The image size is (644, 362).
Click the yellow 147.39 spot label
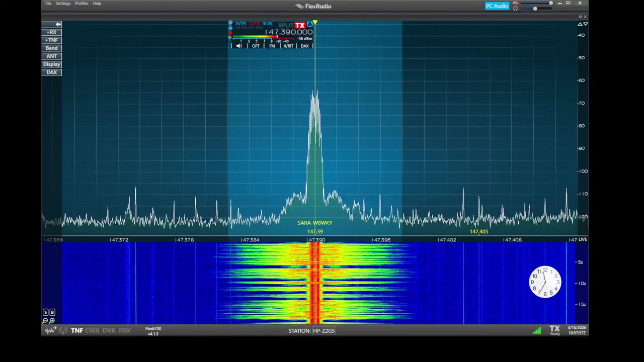[315, 232]
